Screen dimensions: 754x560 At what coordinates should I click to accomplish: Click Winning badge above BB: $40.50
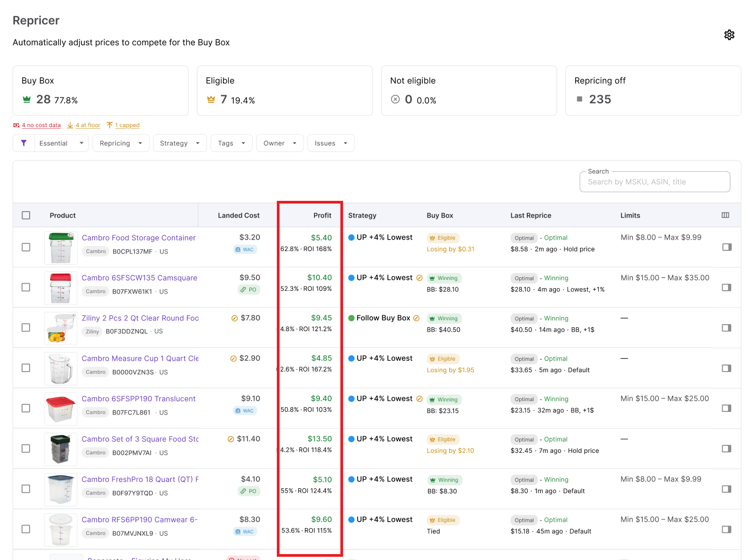(444, 319)
